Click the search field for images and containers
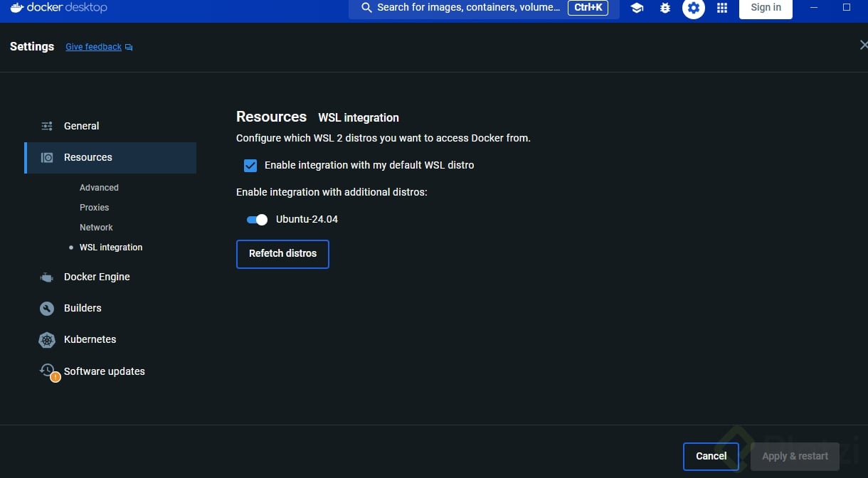The image size is (868, 478). click(x=484, y=8)
